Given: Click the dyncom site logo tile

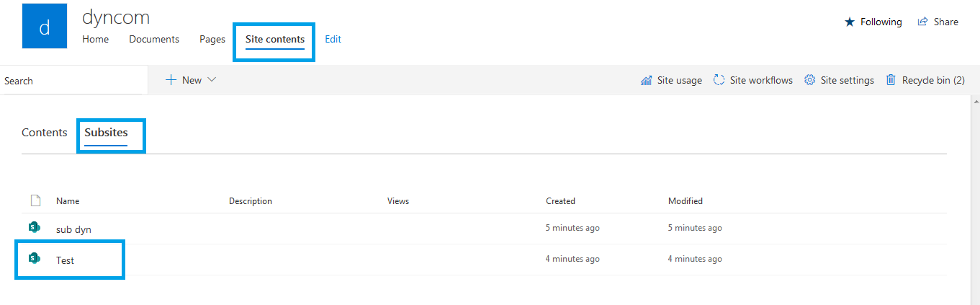Looking at the screenshot, I should click(x=45, y=26).
